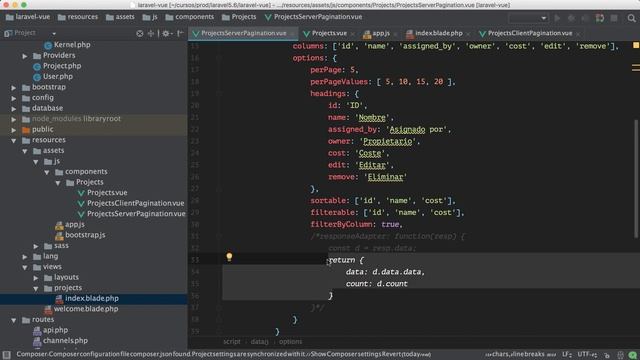Hide the Project tool window
The image size is (640, 360).
click(x=180, y=33)
